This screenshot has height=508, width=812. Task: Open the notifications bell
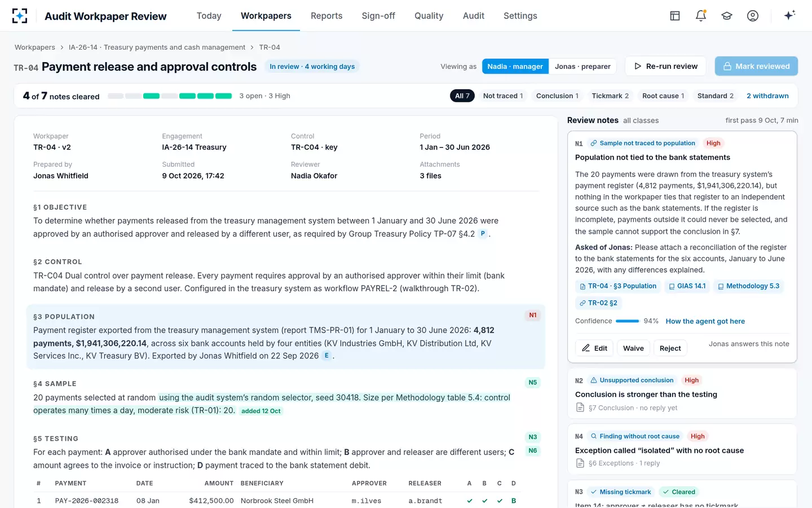[701, 16]
